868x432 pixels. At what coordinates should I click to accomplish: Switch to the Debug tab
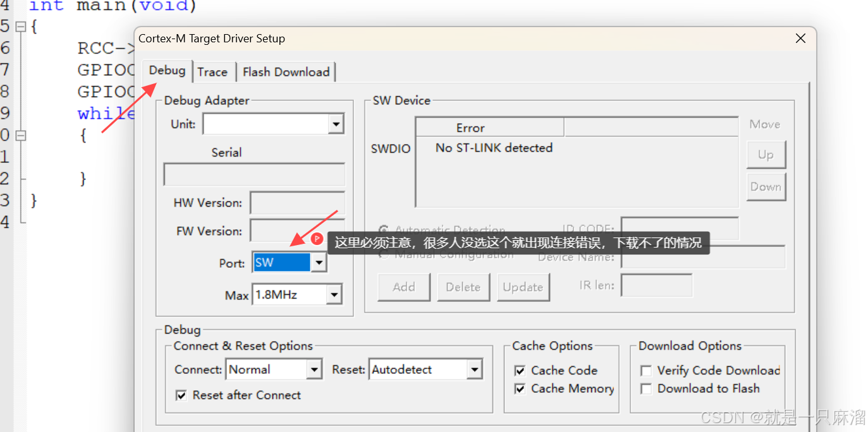coord(167,70)
